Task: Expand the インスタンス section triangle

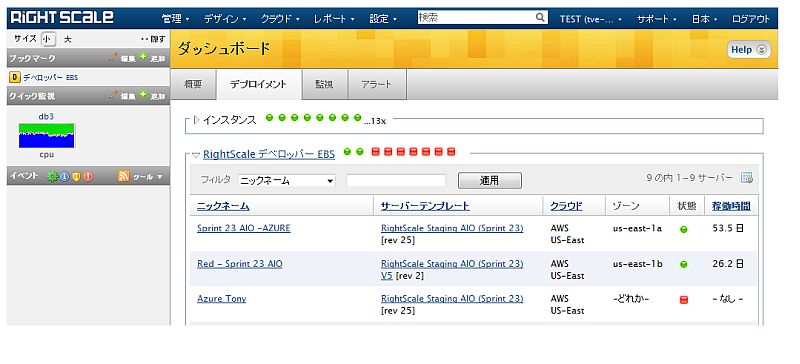Action: click(x=197, y=120)
